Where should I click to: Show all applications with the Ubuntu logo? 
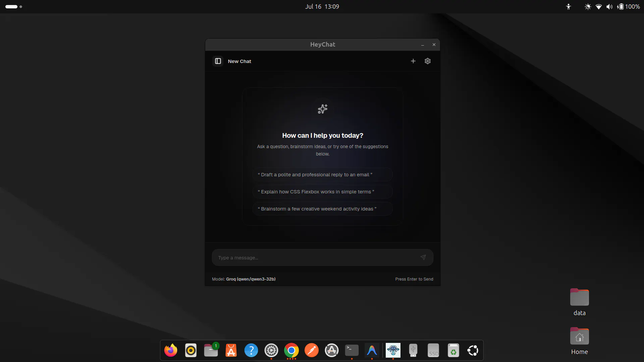(x=473, y=351)
